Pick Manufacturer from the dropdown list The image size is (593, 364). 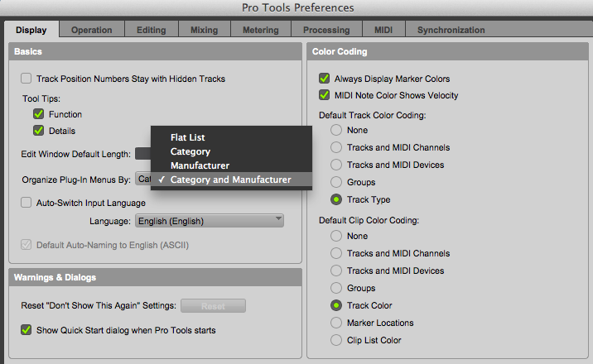tap(231, 165)
